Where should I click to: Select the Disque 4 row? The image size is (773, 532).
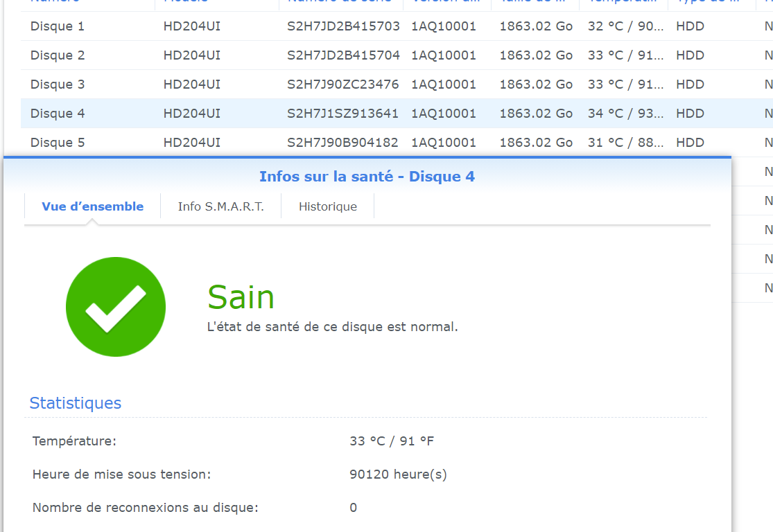(x=397, y=114)
